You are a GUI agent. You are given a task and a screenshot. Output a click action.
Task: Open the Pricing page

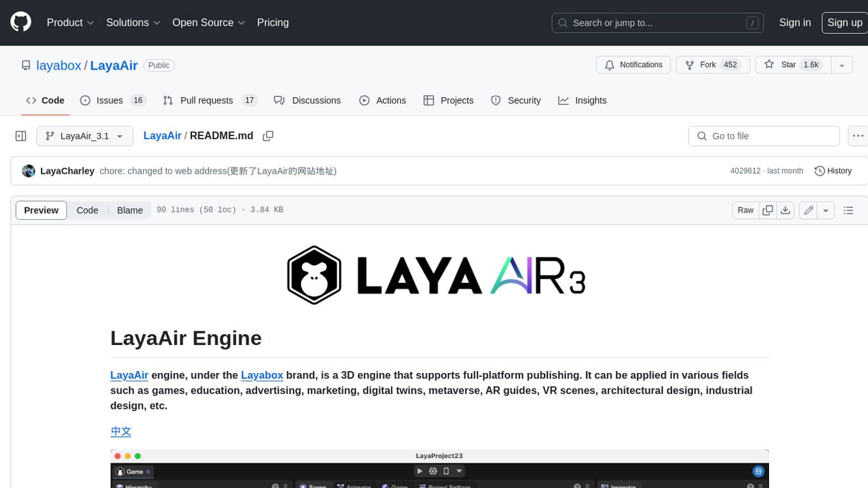coord(273,22)
